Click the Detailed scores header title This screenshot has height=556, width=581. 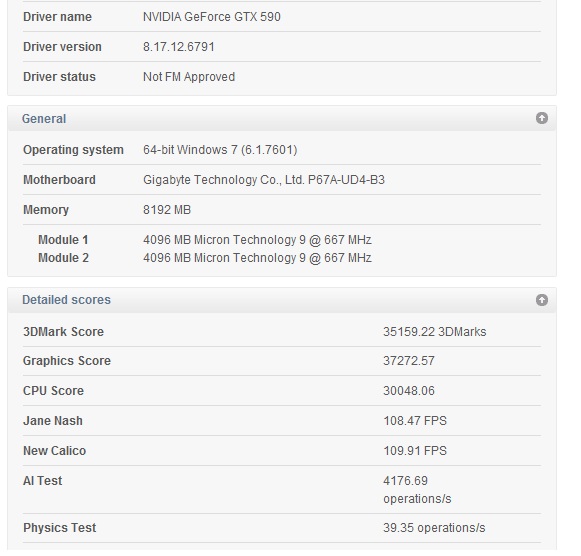coord(66,300)
